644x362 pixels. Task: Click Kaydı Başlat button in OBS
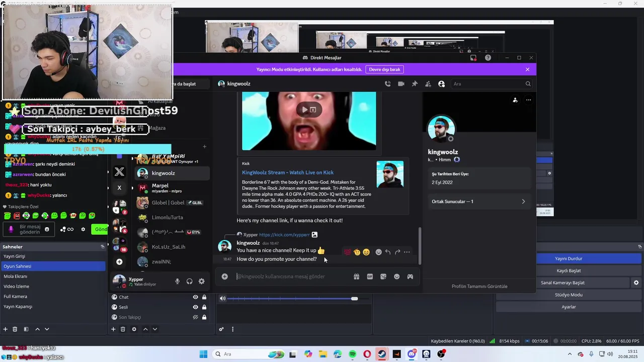pyautogui.click(x=569, y=270)
